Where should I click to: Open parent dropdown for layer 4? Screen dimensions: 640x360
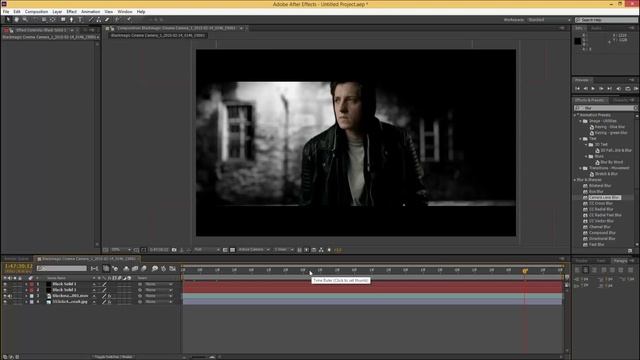point(158,302)
